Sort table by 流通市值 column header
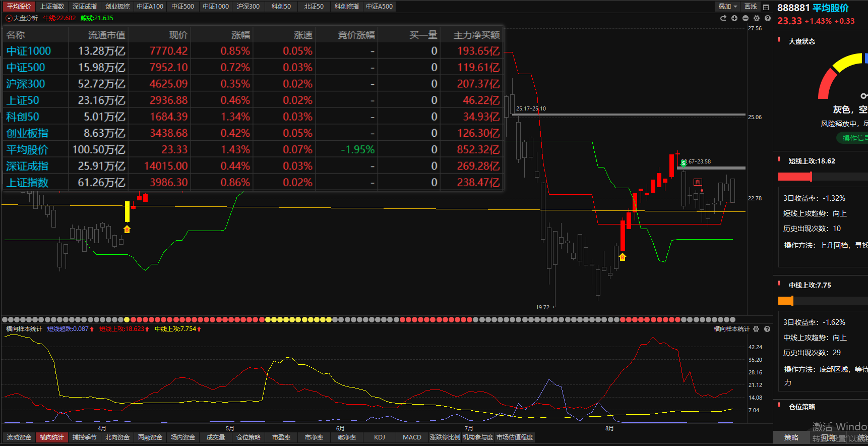Viewport: 868px width, 446px height. pyautogui.click(x=107, y=35)
